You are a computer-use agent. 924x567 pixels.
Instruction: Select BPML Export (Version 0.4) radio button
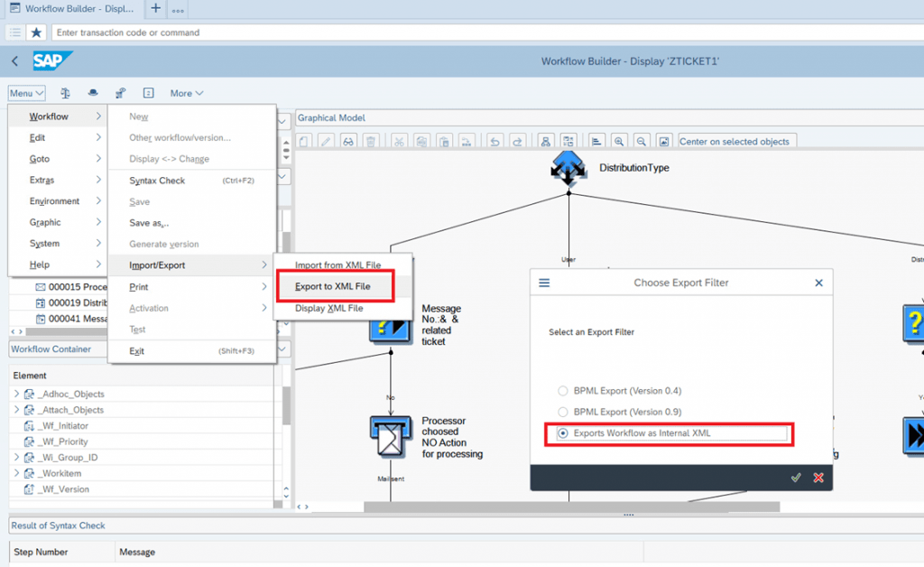pos(563,391)
